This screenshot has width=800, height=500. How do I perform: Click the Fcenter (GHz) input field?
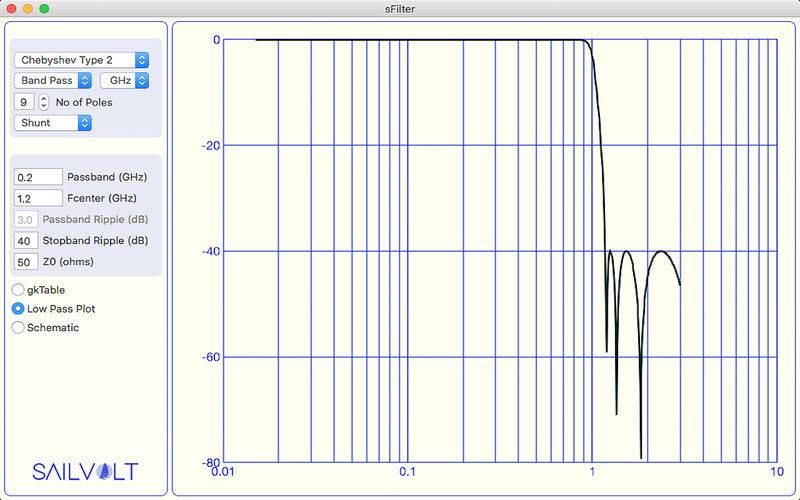(38, 198)
